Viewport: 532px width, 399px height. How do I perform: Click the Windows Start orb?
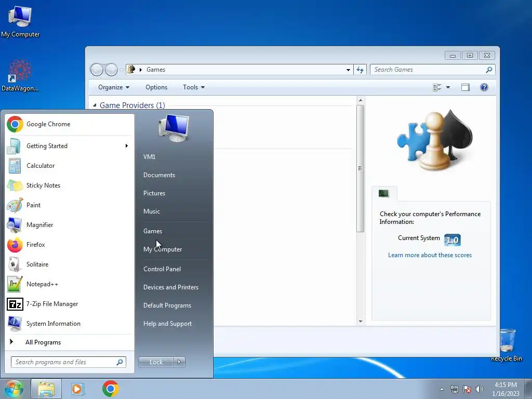point(14,389)
